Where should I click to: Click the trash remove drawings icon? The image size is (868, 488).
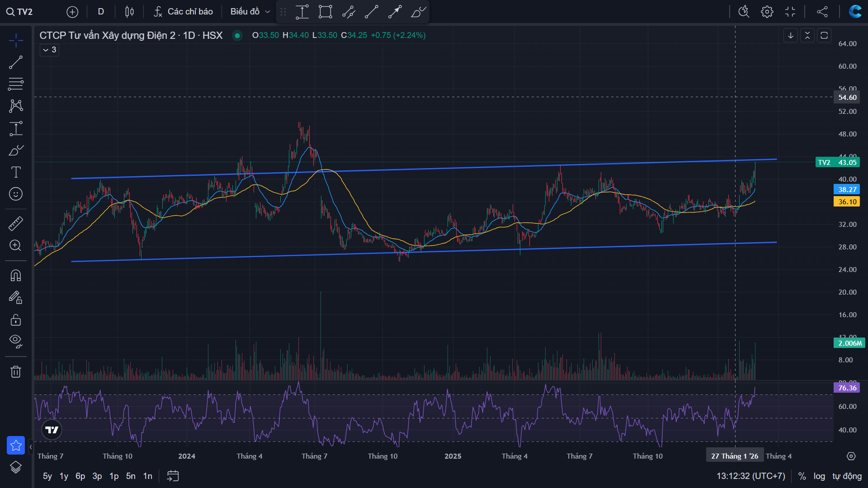(16, 372)
